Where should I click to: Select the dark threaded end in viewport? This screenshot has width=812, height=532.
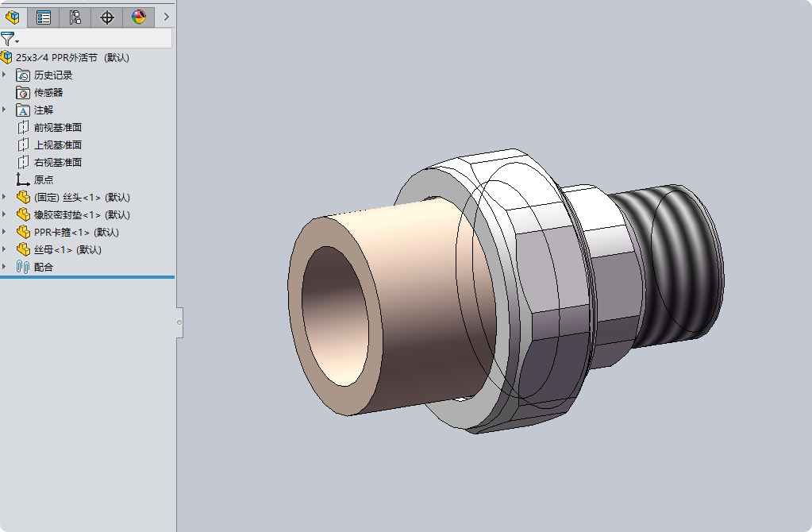click(679, 264)
